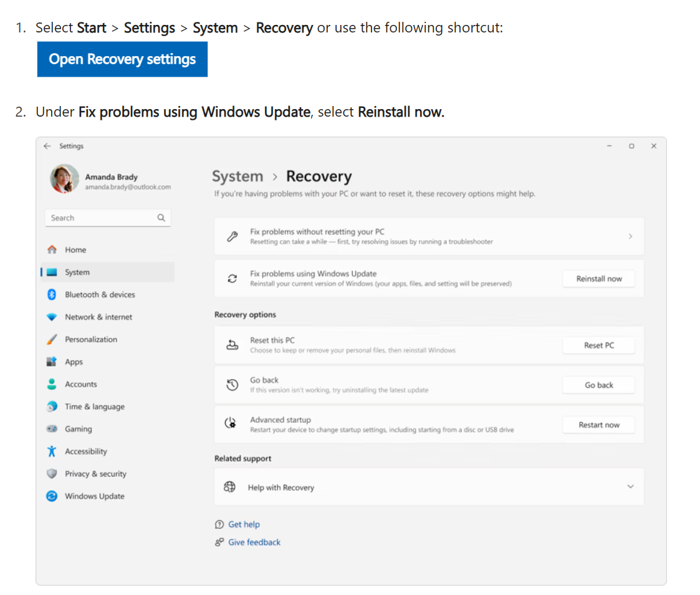Screen dimensions: 700x595
Task: Open Time & language settings
Action: (x=108, y=406)
